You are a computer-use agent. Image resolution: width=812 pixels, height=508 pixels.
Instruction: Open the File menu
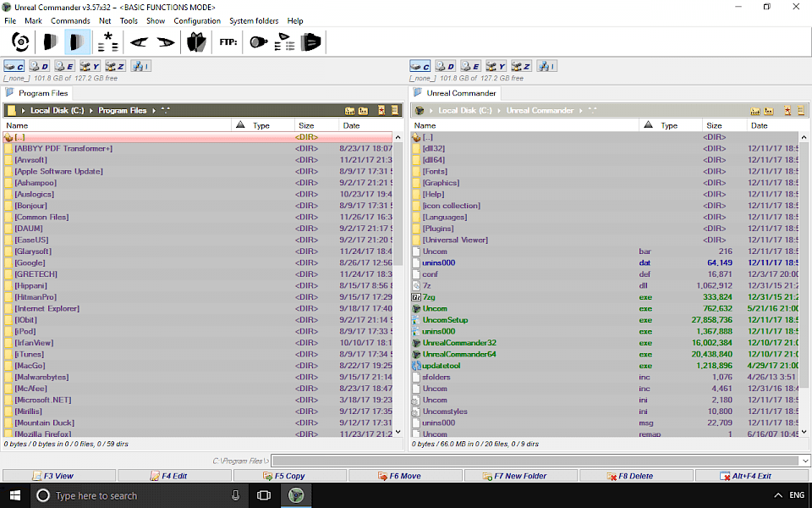[x=10, y=20]
